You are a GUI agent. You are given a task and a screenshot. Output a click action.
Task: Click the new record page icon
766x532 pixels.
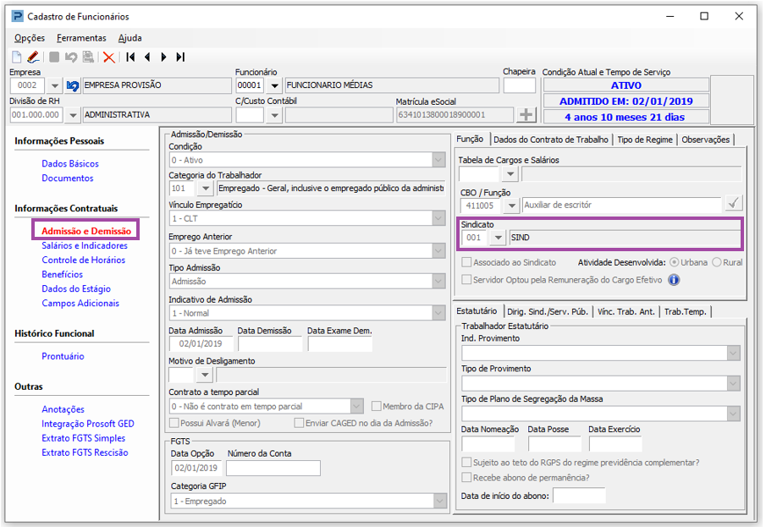[x=17, y=58]
